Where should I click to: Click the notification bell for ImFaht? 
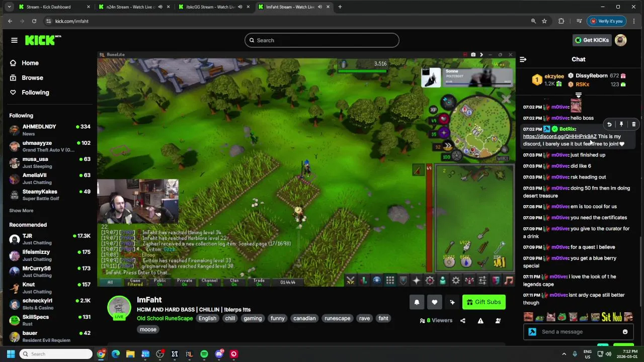pos(417,302)
